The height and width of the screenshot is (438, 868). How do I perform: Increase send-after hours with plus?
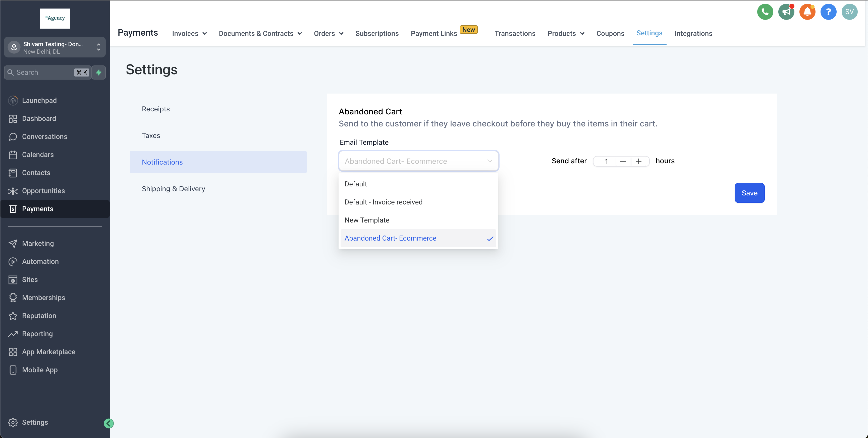(x=638, y=161)
